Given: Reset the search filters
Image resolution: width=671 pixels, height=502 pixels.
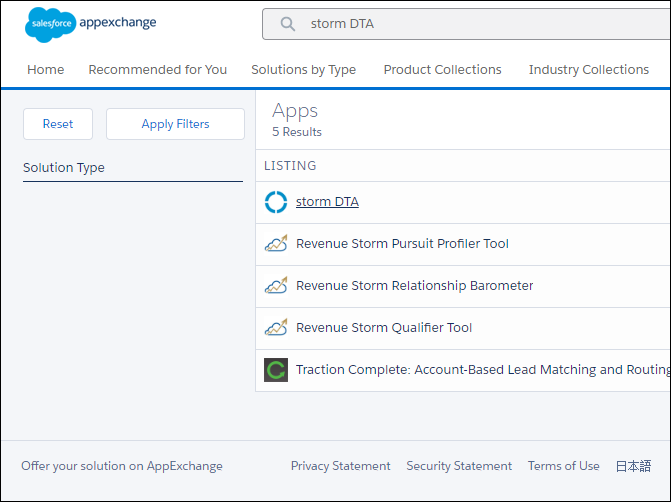Looking at the screenshot, I should point(58,124).
